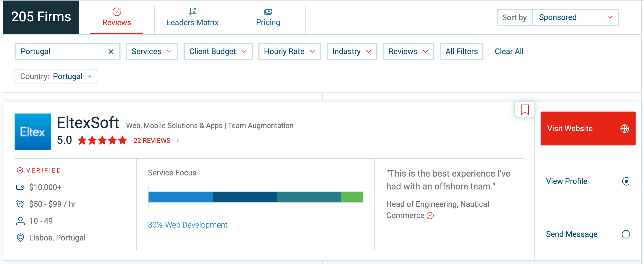The image size is (644, 264).
Task: Click the 205 Firms heading
Action: pos(41,17)
